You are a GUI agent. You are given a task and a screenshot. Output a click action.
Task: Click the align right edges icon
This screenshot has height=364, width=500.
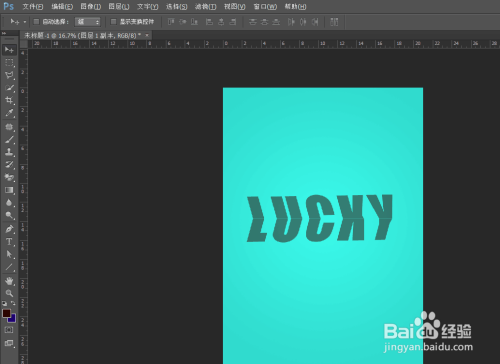(233, 22)
